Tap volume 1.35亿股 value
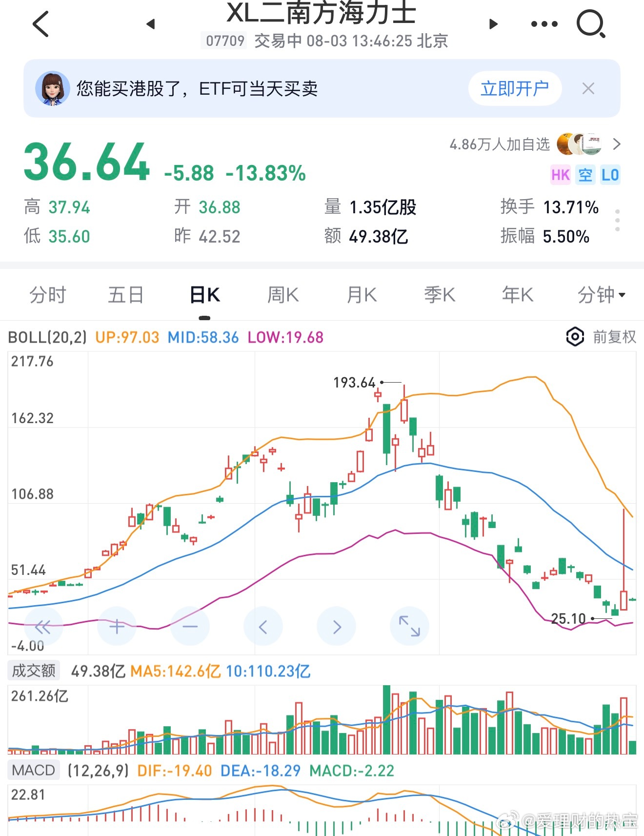The image size is (644, 836). (382, 207)
